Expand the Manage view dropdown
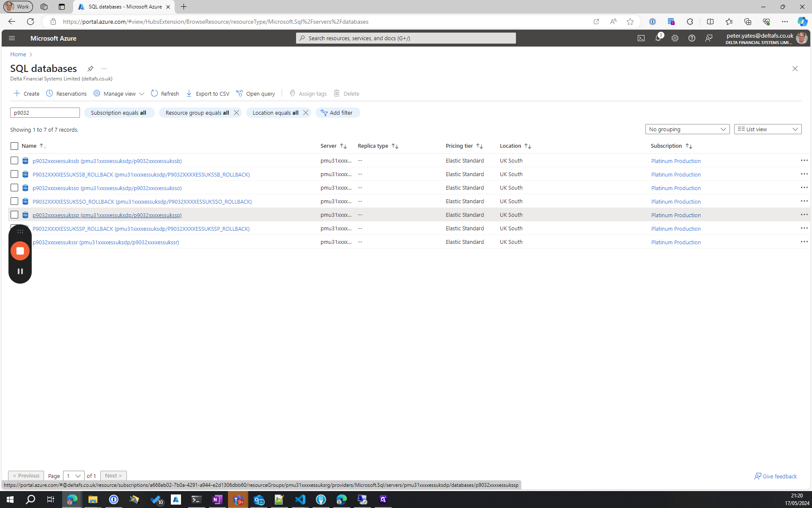 [x=119, y=94]
